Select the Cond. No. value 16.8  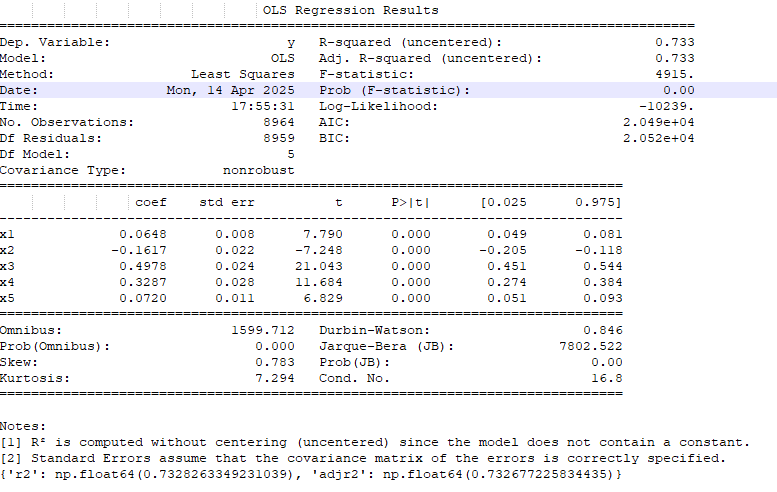pyautogui.click(x=607, y=379)
